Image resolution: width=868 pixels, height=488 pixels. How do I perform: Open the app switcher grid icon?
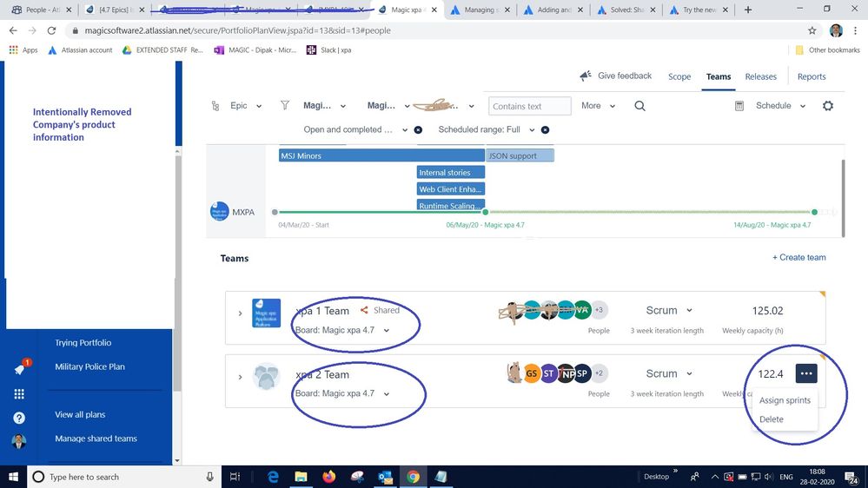click(19, 394)
